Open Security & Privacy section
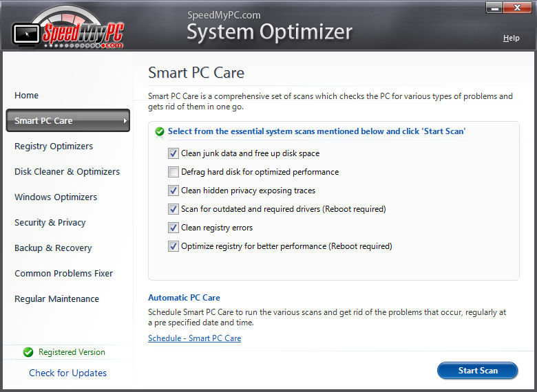Image resolution: width=537 pixels, height=392 pixels. [50, 223]
